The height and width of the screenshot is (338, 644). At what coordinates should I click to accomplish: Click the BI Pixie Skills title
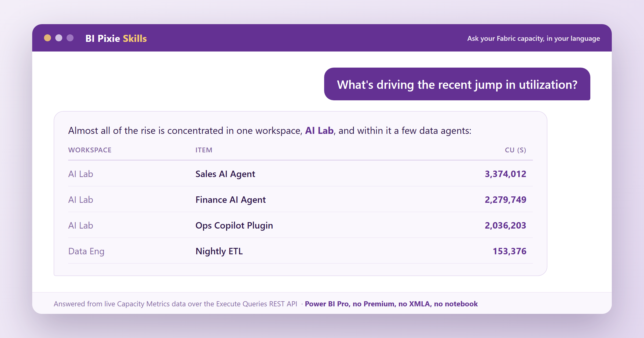click(x=116, y=38)
